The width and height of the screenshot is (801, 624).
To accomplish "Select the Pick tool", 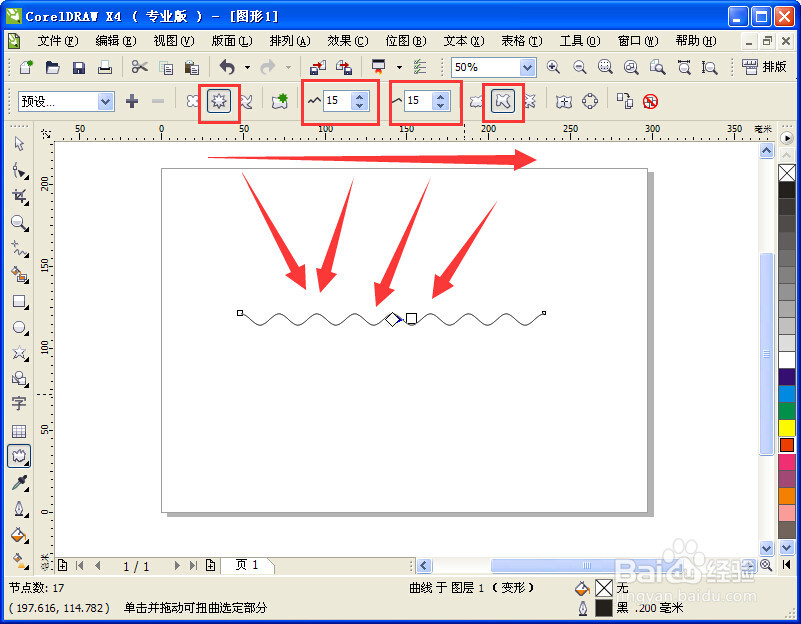I will click(x=18, y=144).
